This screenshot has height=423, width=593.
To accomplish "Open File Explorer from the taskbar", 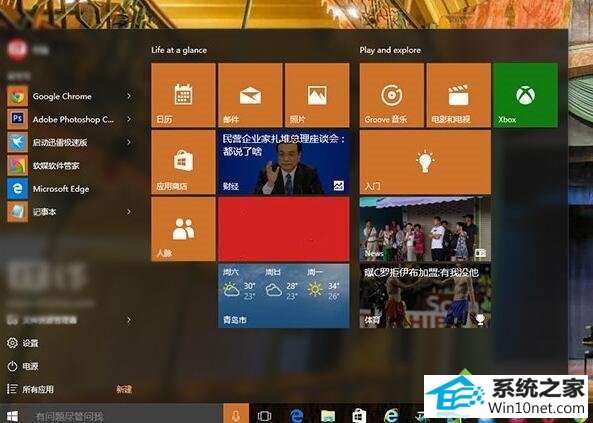I will click(328, 416).
